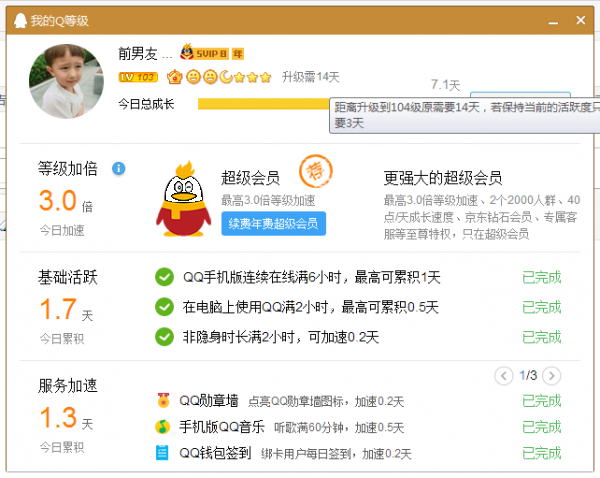Click the QQ钱包签到 clipboard icon
The width and height of the screenshot is (600, 478).
pyautogui.click(x=162, y=453)
